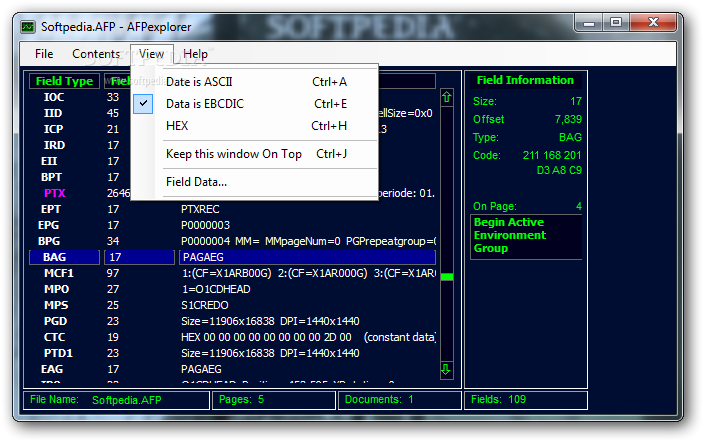
Task: Click the highlighted PAGAEG data cell
Action: pos(308,257)
